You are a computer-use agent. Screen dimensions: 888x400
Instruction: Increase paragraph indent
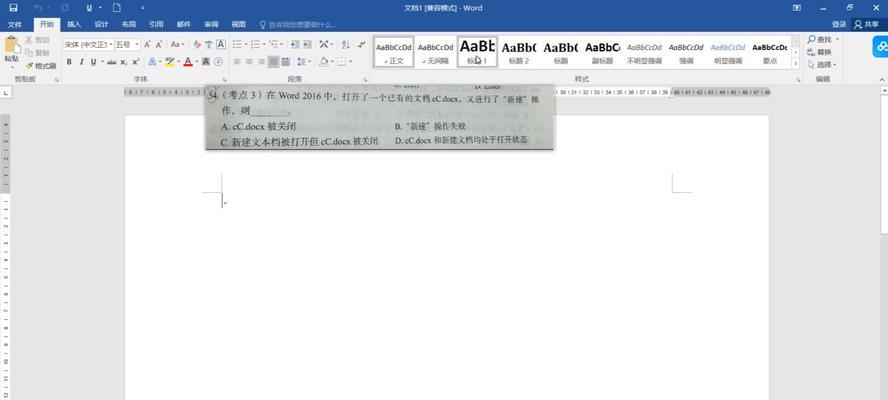click(307, 44)
